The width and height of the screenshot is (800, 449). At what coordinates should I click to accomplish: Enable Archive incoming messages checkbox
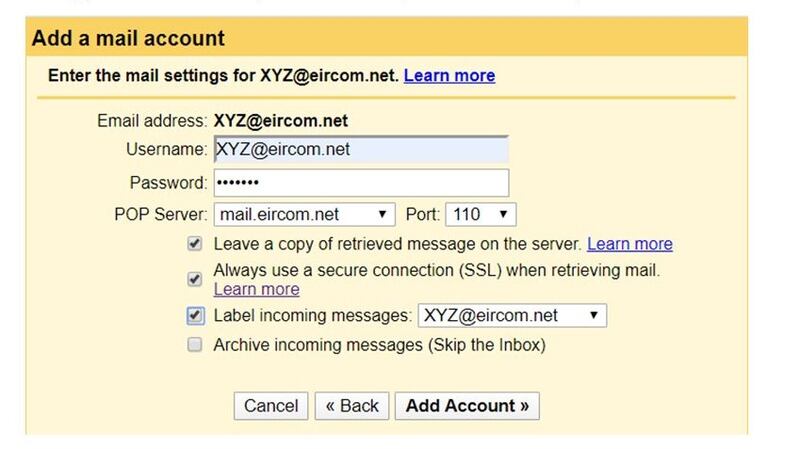[x=195, y=345]
